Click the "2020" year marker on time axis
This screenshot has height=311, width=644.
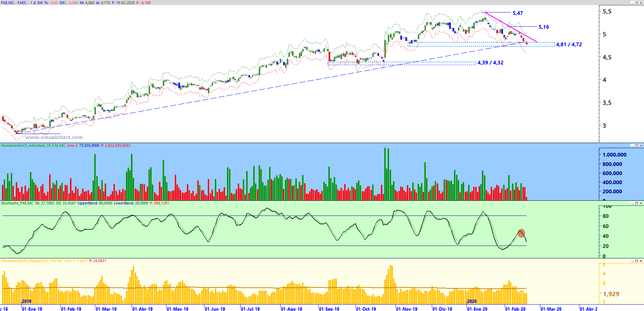pyautogui.click(x=472, y=301)
